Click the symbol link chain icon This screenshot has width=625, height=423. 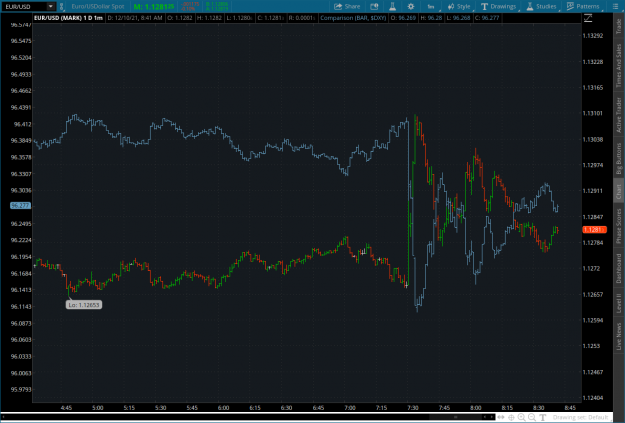pos(62,6)
